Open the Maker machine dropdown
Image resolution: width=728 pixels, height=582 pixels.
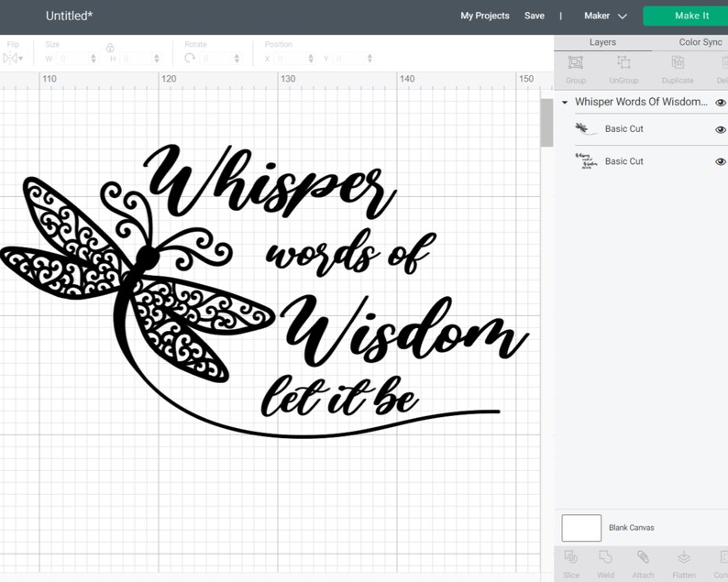click(x=605, y=16)
